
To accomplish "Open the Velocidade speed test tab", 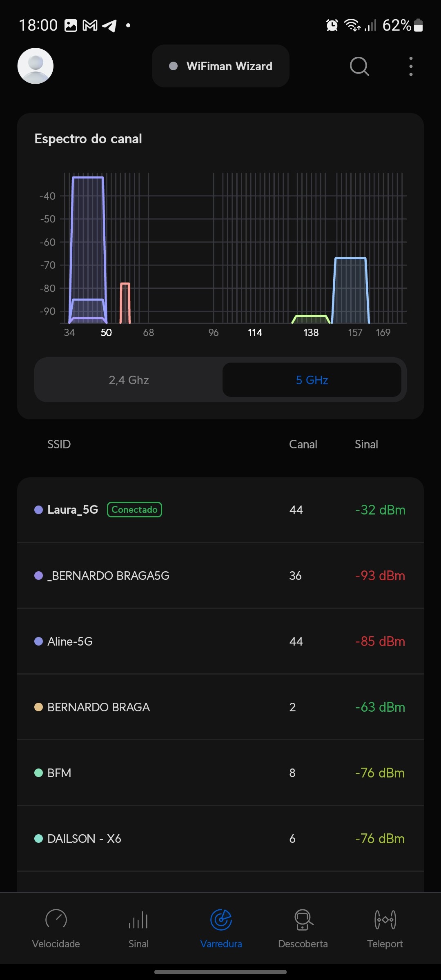I will click(x=56, y=928).
